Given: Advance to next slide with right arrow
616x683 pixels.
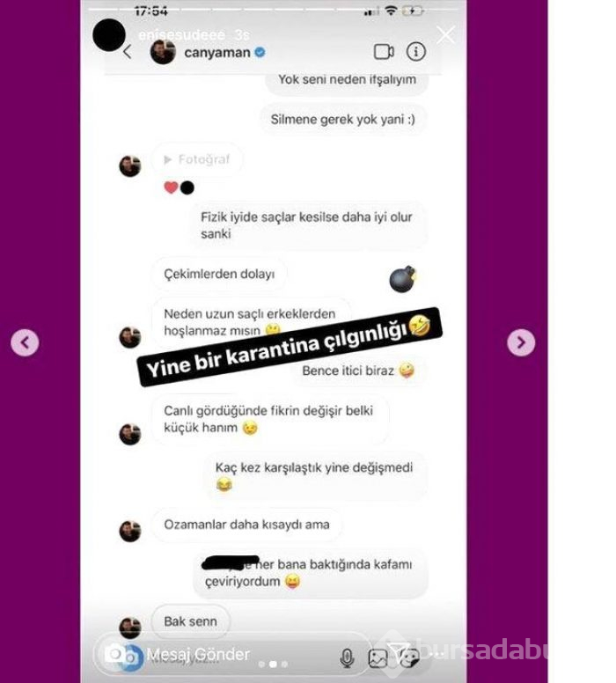Looking at the screenshot, I should coord(521,342).
